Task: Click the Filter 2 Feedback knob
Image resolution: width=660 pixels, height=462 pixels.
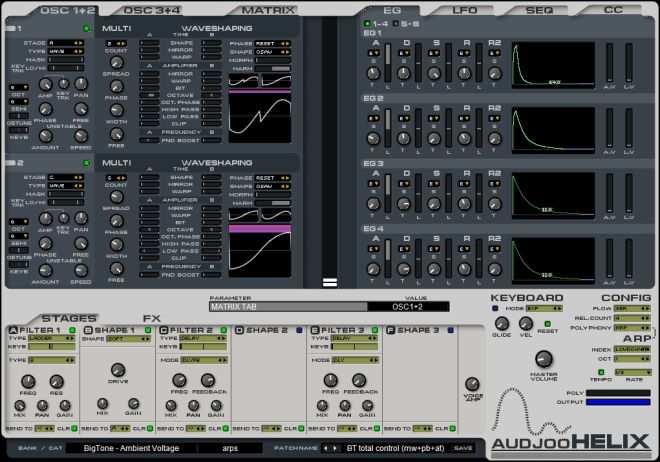Action: [x=207, y=379]
